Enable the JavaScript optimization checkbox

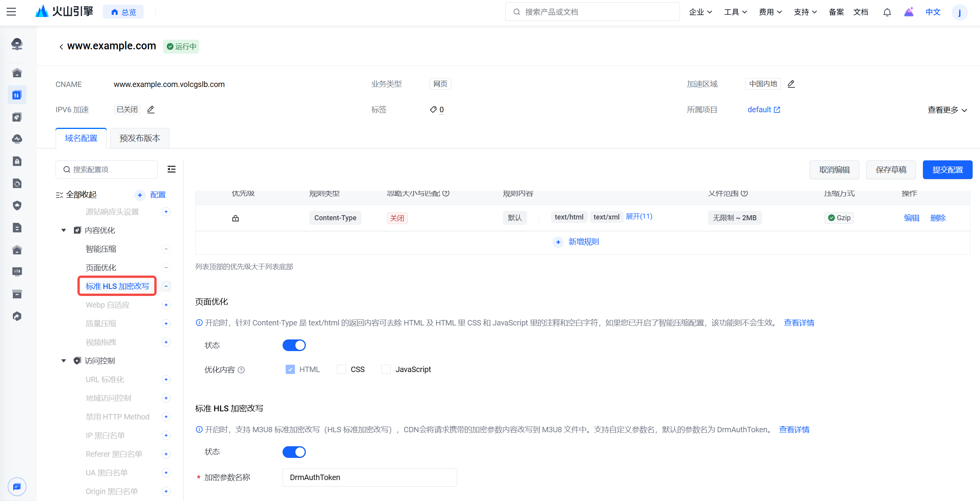coord(386,369)
